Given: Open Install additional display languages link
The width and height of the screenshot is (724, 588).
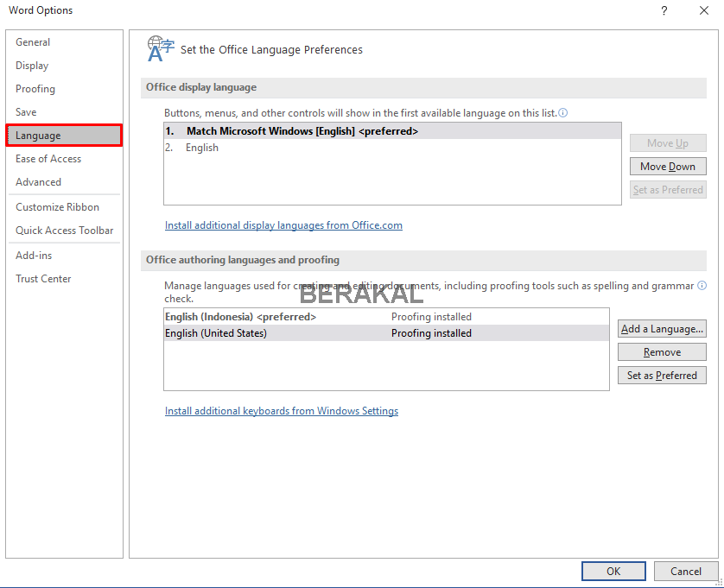Looking at the screenshot, I should click(x=283, y=225).
